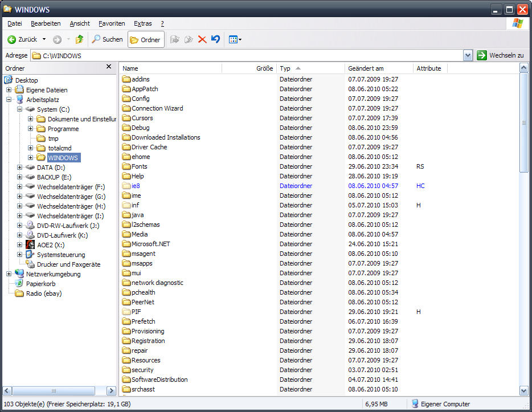
Task: Click folder pane scroll right arrow
Action: (x=111, y=390)
